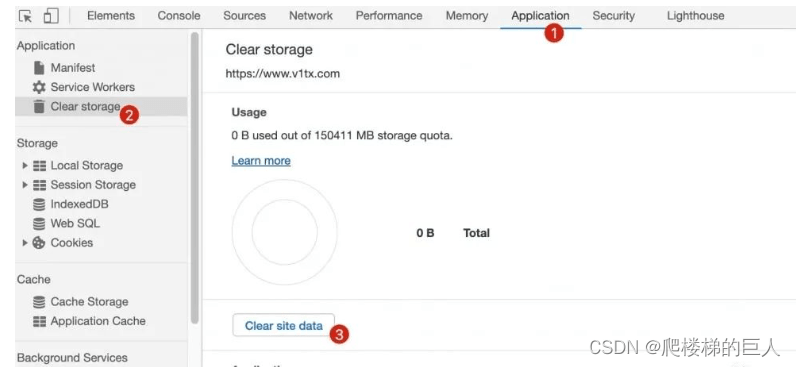Click the Clear site data button

coord(284,325)
